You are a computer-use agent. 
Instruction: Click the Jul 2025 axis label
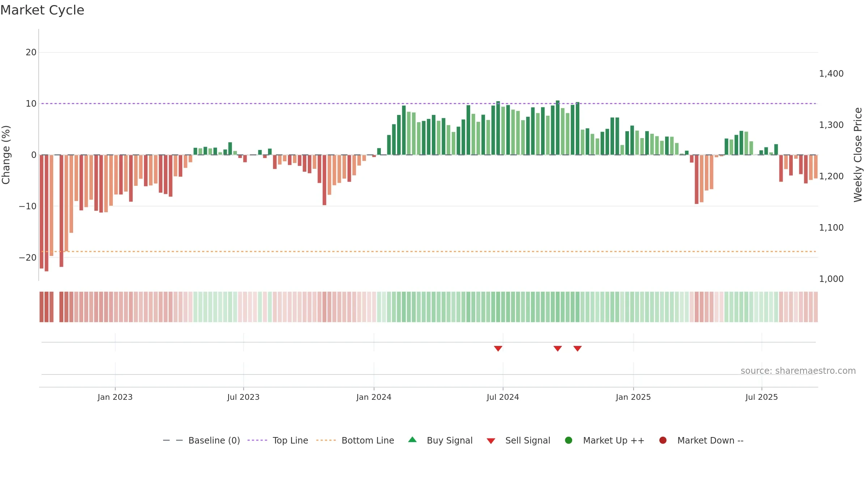(762, 397)
